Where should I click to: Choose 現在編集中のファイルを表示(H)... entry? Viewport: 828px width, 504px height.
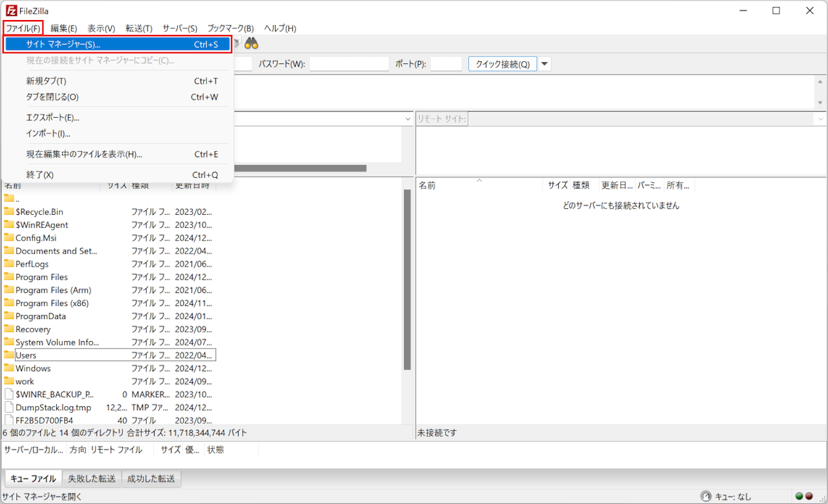pyautogui.click(x=117, y=154)
